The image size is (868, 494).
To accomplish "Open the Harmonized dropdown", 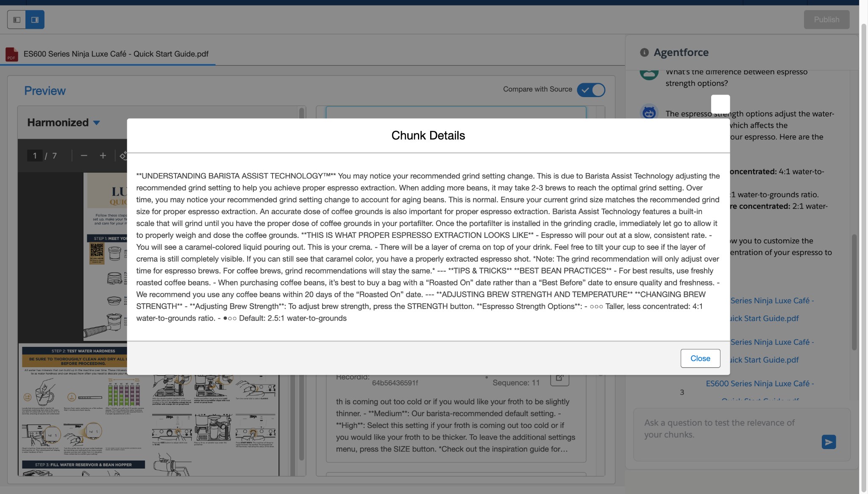I will (x=64, y=123).
